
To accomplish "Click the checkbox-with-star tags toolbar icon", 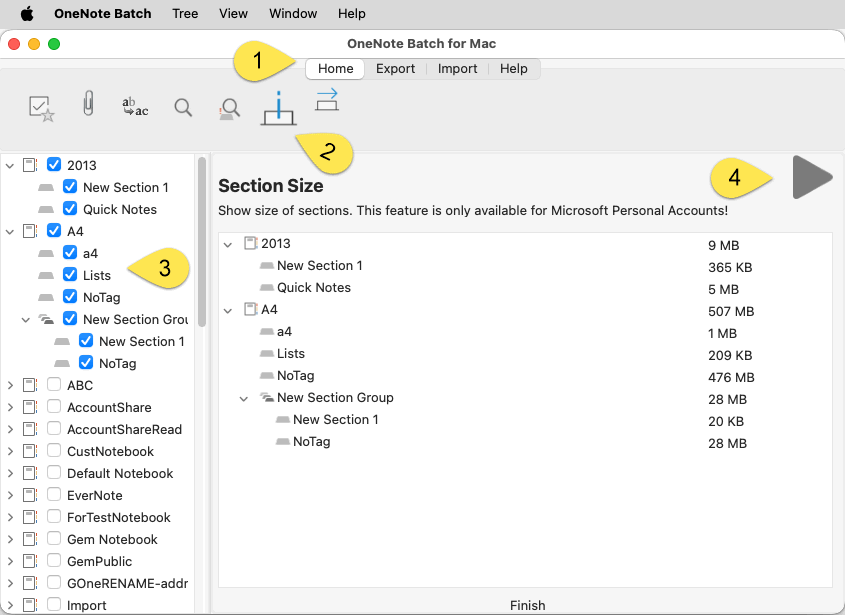I will pyautogui.click(x=41, y=108).
